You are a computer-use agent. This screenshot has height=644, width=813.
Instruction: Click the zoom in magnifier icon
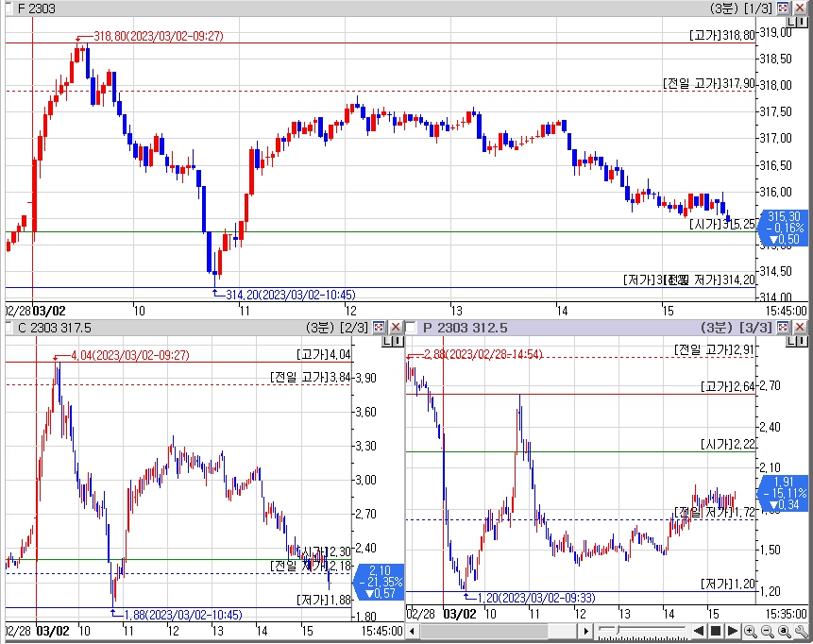(751, 632)
